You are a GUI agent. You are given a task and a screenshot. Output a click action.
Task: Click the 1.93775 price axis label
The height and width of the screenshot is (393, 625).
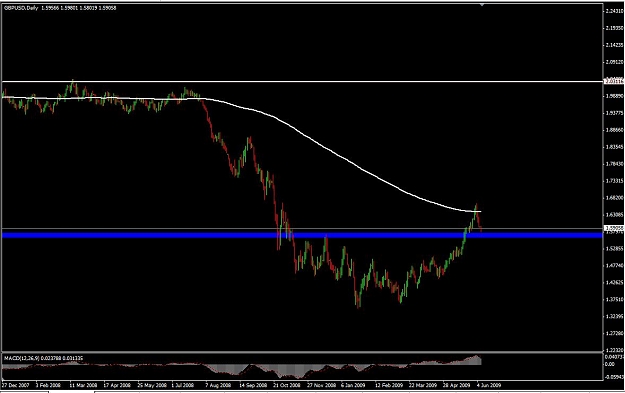click(x=614, y=113)
